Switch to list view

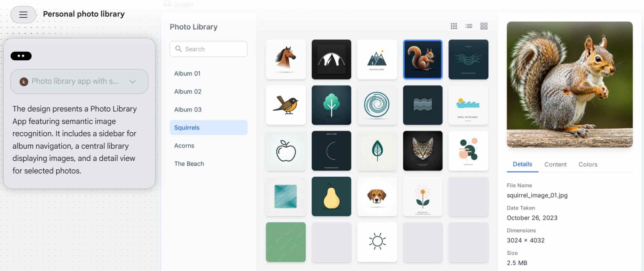click(469, 26)
